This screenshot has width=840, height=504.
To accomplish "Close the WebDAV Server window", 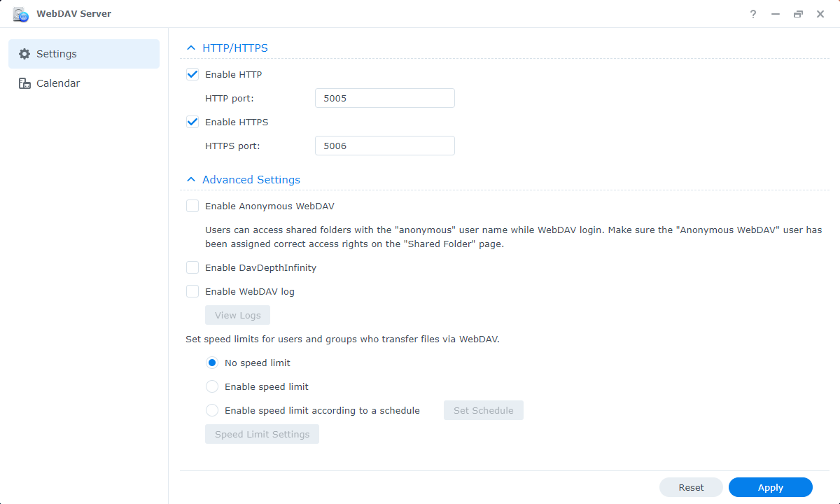I will (x=820, y=14).
